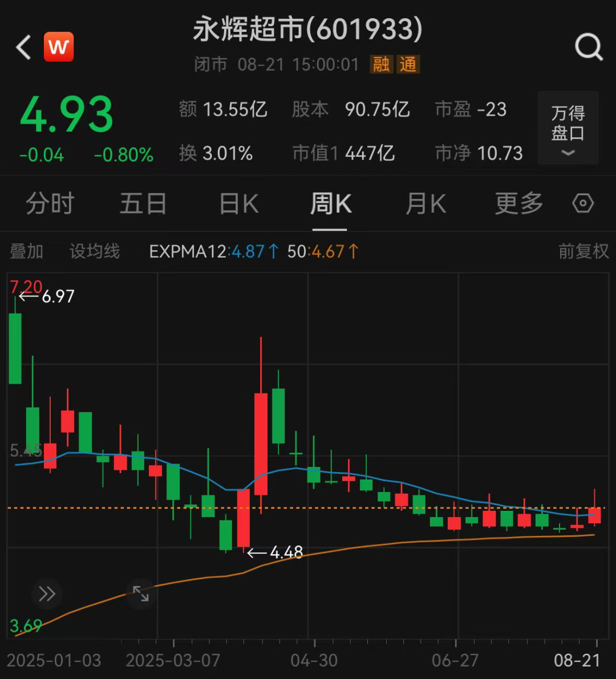Tap the EXPMA12 value 4.87
Screen dimensions: 616x679
[248, 251]
